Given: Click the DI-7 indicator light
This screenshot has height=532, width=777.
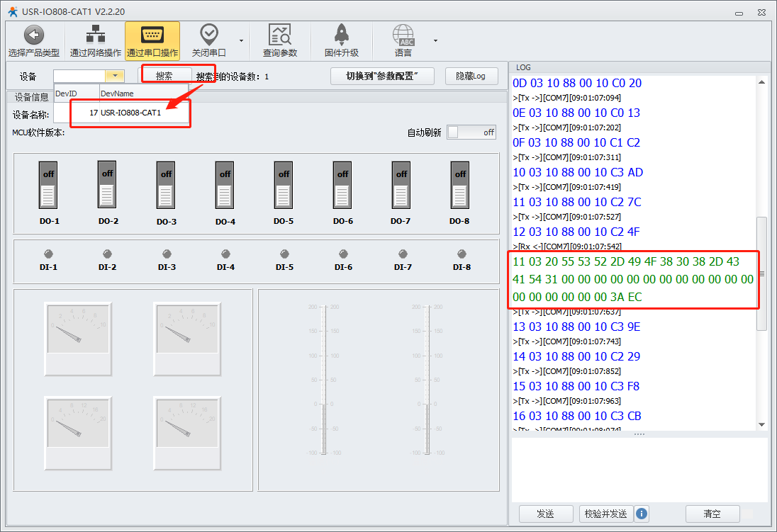Looking at the screenshot, I should pyautogui.click(x=403, y=254).
